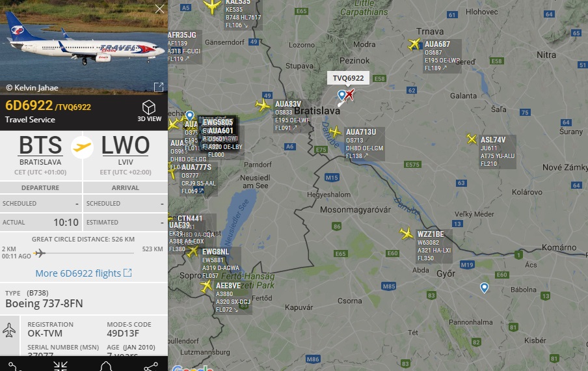588x371 pixels.
Task: Select the AUA687 aircraft icon near Trnava
Action: [x=414, y=44]
